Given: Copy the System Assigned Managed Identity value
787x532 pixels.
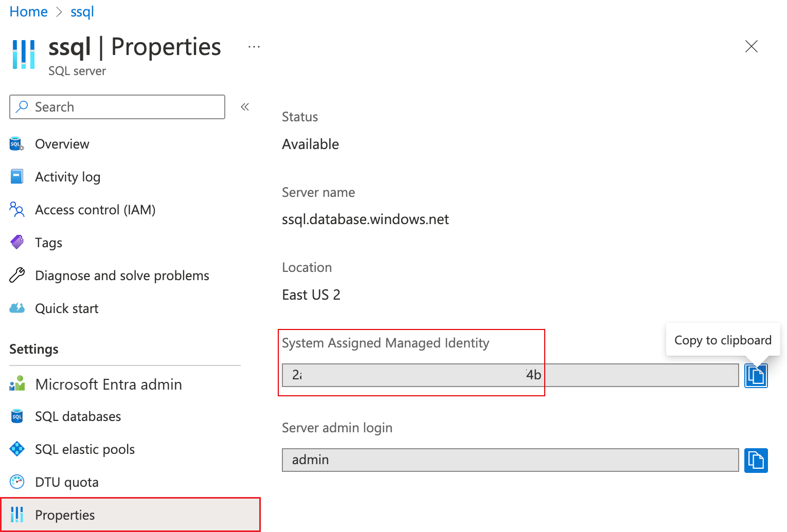Looking at the screenshot, I should (756, 375).
